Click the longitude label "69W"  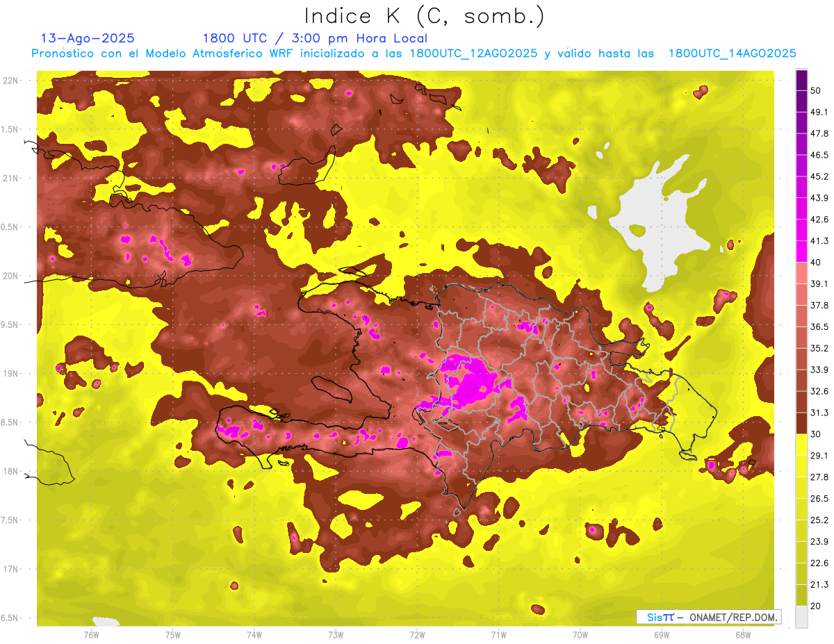(661, 635)
